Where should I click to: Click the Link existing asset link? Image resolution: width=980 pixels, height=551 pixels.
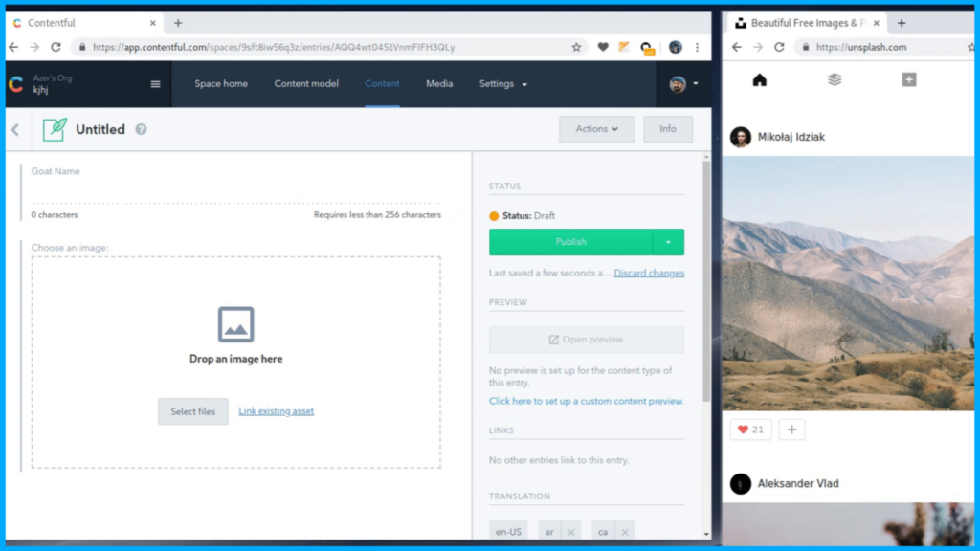pyautogui.click(x=276, y=411)
